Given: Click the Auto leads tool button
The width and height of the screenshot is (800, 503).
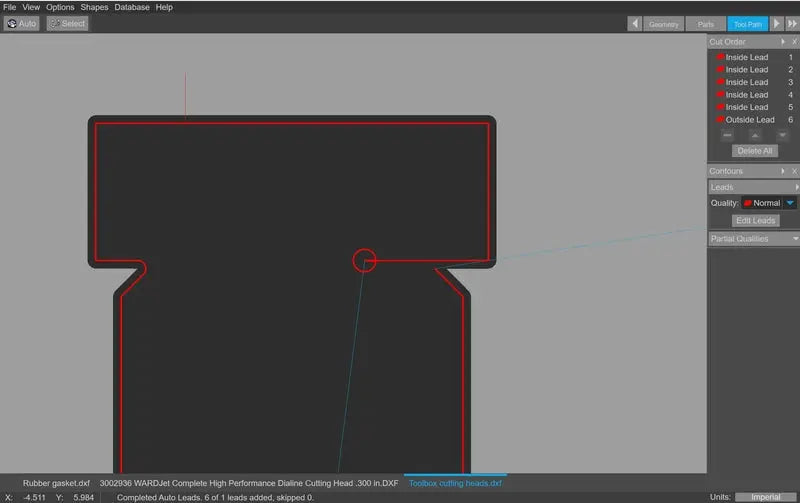Looking at the screenshot, I should tap(21, 23).
